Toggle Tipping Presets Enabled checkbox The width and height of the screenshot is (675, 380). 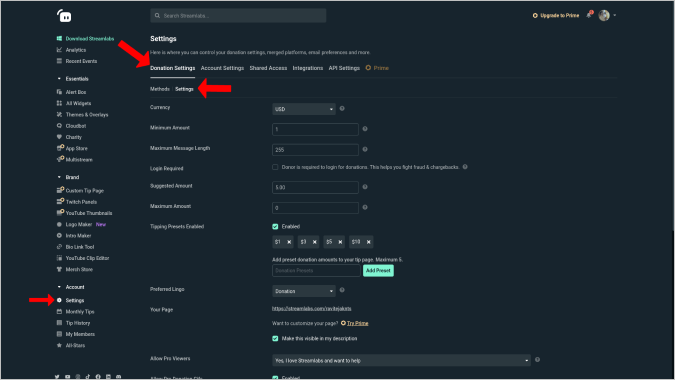(275, 226)
